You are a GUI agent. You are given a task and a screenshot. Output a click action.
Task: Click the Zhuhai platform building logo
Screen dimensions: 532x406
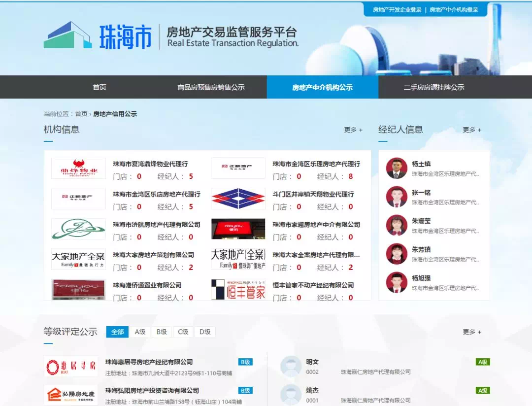(67, 35)
